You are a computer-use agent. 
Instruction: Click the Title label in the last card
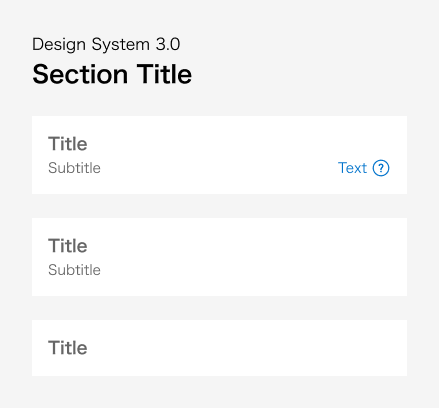[x=68, y=348]
